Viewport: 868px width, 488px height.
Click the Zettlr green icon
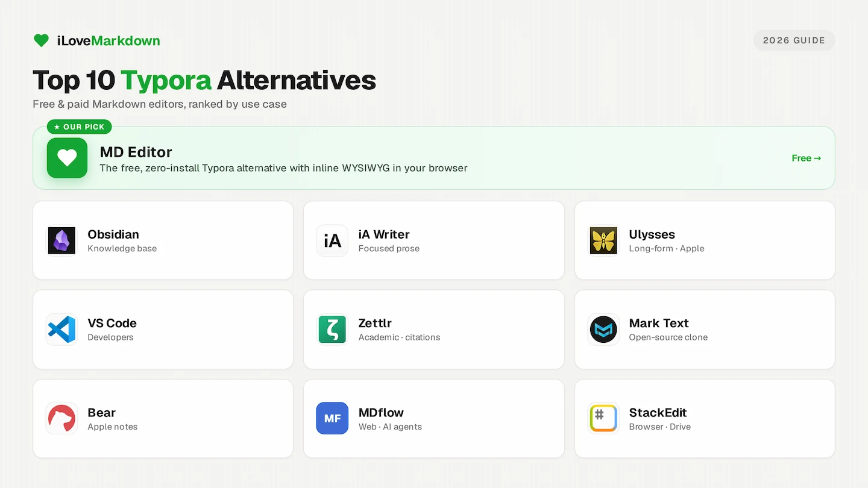(332, 330)
